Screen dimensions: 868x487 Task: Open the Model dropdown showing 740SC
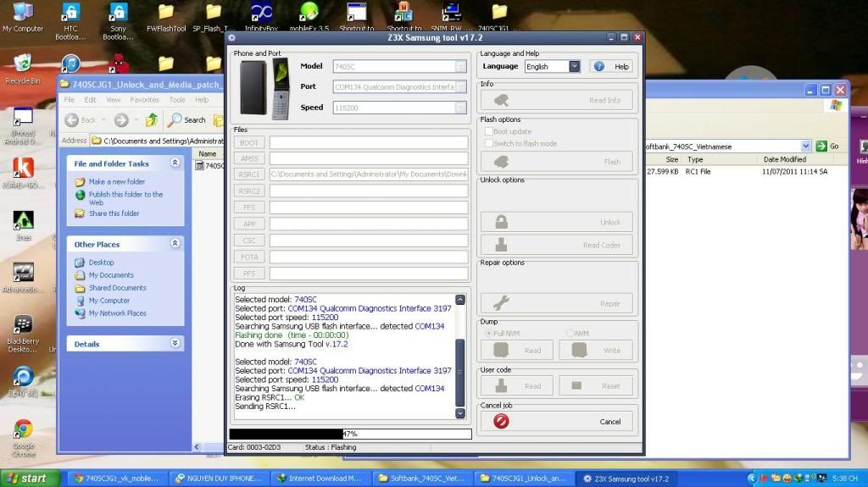coord(400,66)
